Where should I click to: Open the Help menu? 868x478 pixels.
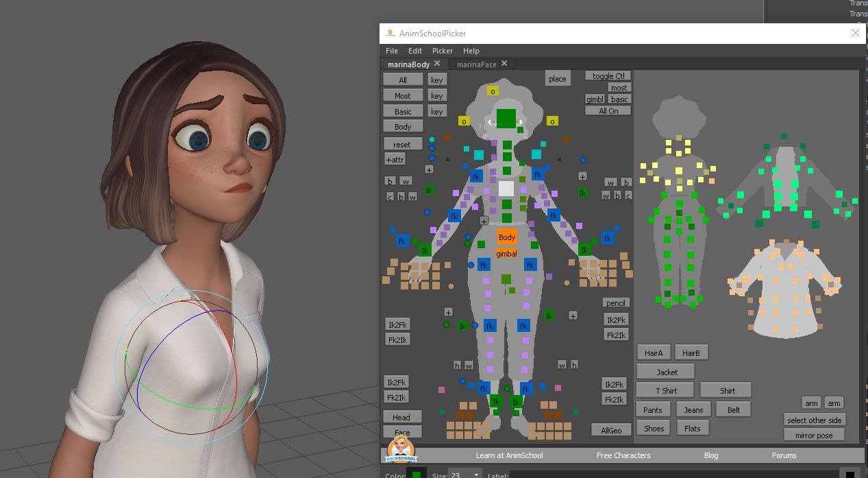(471, 51)
